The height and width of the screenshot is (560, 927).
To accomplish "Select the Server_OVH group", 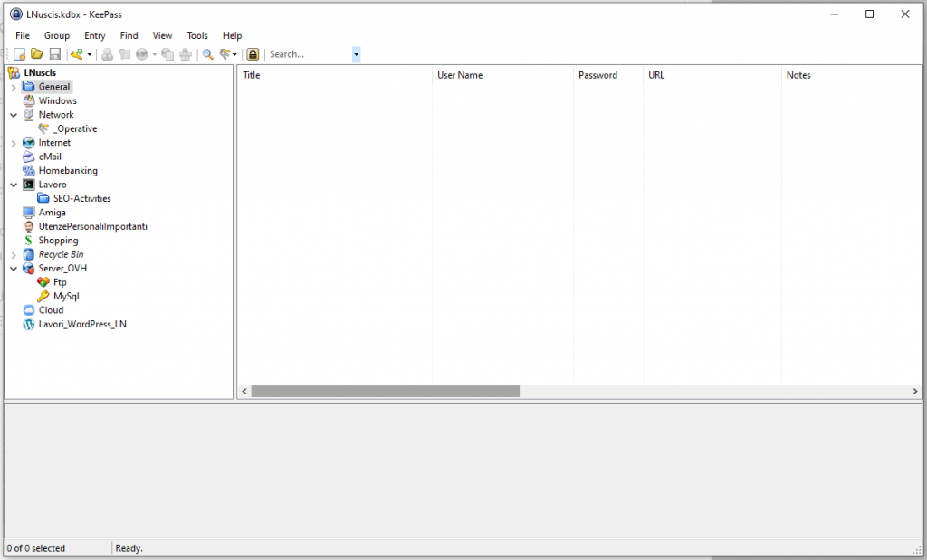I will pyautogui.click(x=62, y=268).
